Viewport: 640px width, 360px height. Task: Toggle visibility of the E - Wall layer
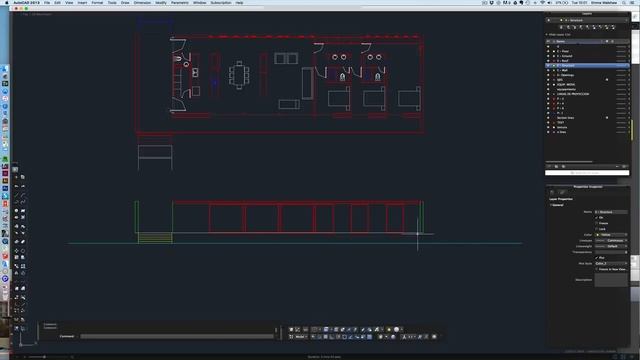coord(549,70)
